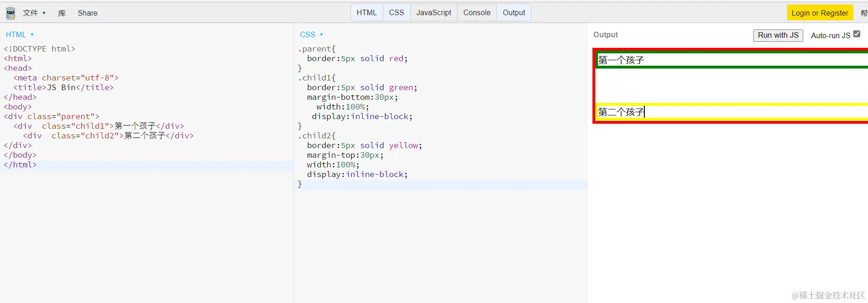The width and height of the screenshot is (868, 303).
Task: Click the meta charset="utf-8" line
Action: (x=66, y=78)
